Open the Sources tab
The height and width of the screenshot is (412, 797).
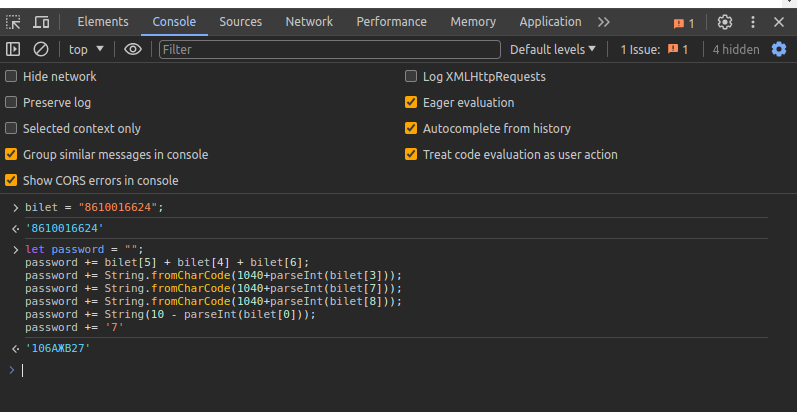[x=240, y=22]
